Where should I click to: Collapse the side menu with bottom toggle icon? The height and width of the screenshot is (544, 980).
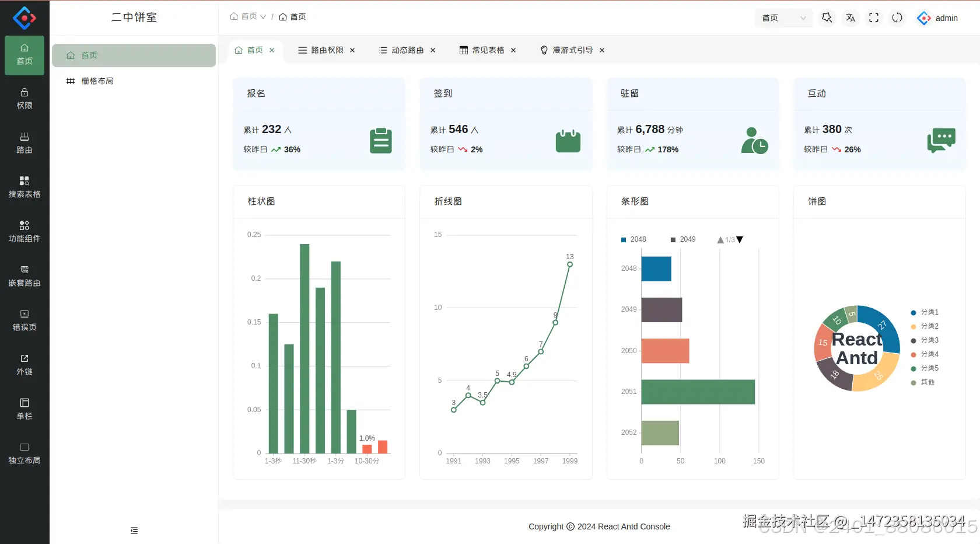point(134,531)
